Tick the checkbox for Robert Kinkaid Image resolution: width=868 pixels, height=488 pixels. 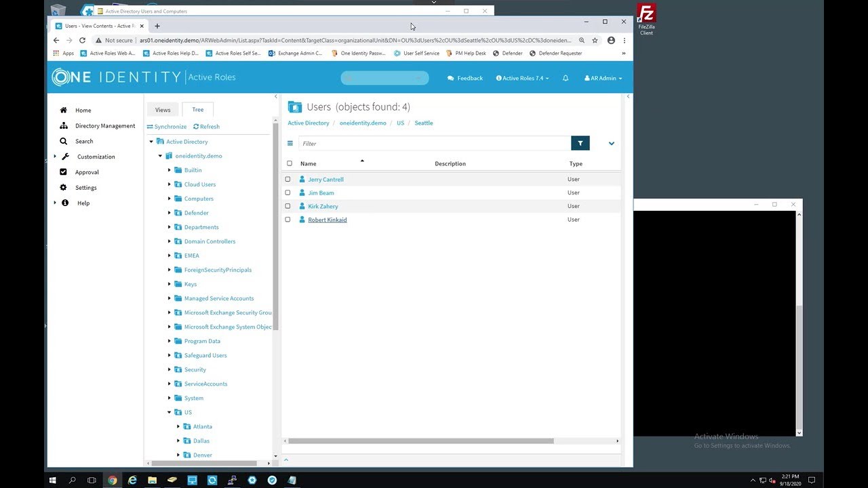pyautogui.click(x=288, y=220)
